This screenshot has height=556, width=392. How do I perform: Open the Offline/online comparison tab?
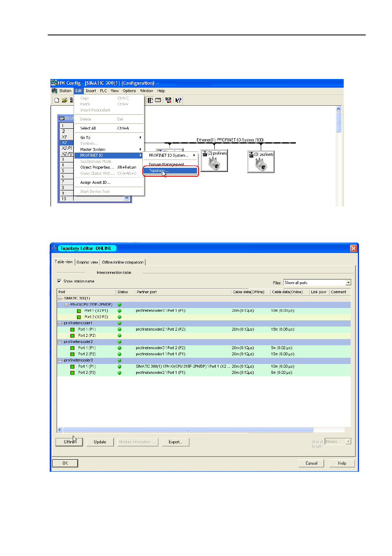tap(123, 262)
